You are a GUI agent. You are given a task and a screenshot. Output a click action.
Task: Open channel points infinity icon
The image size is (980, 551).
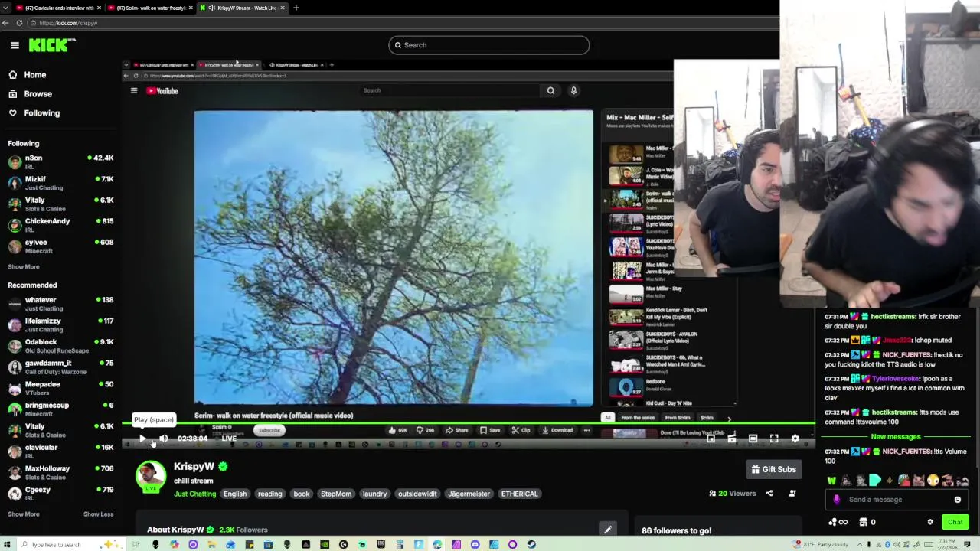point(838,522)
